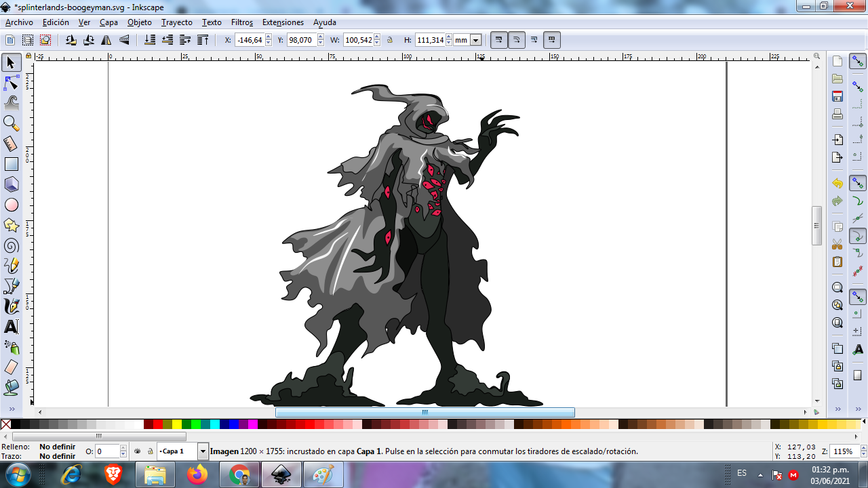Select the Eraser tool
This screenshot has height=488, width=868.
(x=11, y=367)
